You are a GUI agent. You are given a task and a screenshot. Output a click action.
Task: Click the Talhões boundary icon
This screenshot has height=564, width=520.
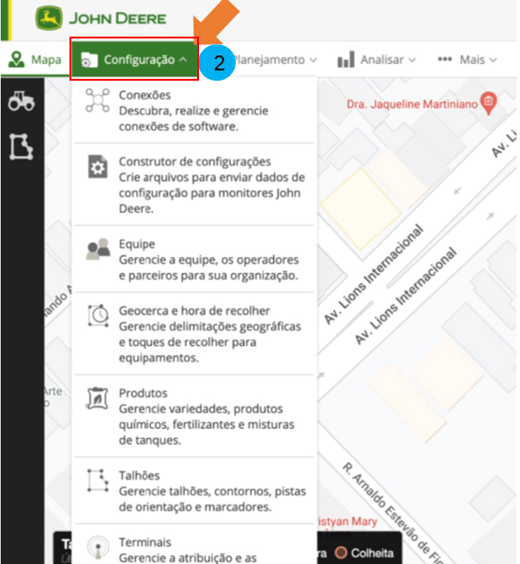pos(98,480)
